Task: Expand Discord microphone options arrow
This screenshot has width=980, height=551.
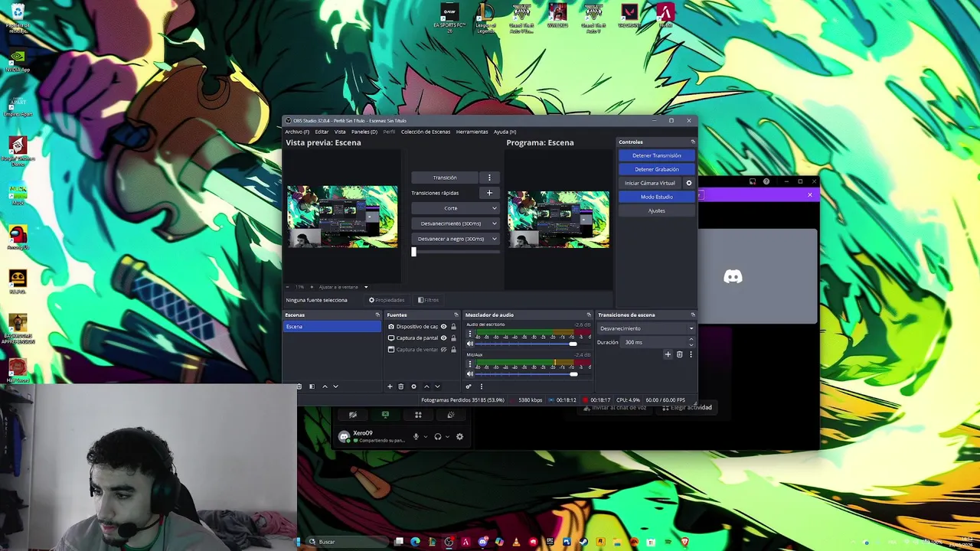Action: coord(425,437)
